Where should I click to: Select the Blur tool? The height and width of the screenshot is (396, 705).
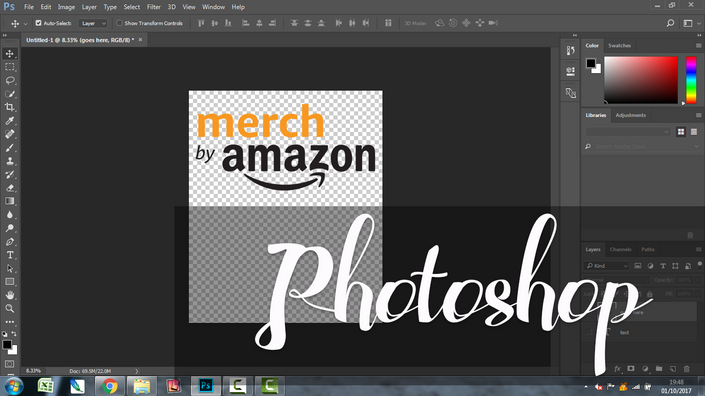click(x=9, y=214)
